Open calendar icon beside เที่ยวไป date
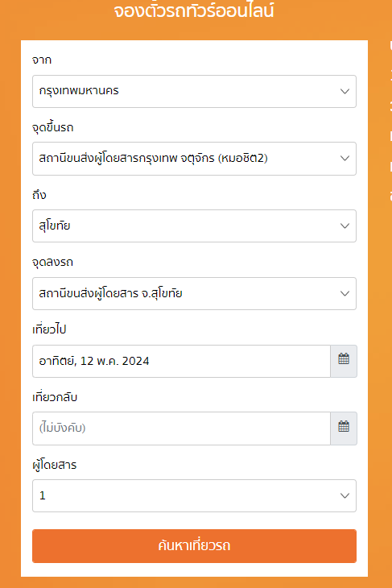Image resolution: width=392 pixels, height=588 pixels. (x=344, y=361)
